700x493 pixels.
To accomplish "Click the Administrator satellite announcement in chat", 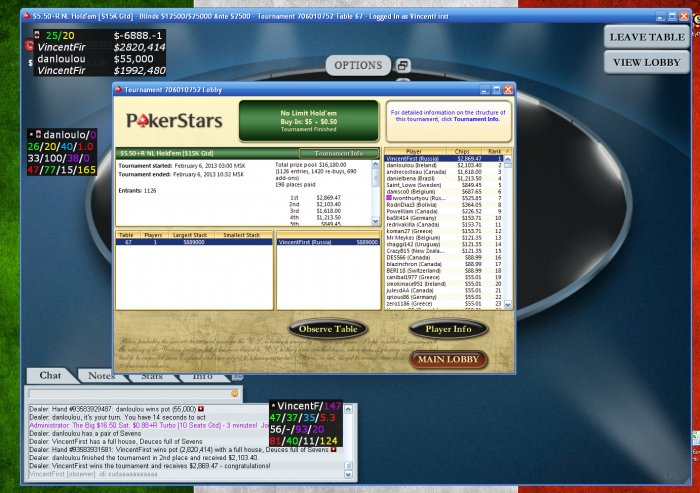I will [149, 425].
